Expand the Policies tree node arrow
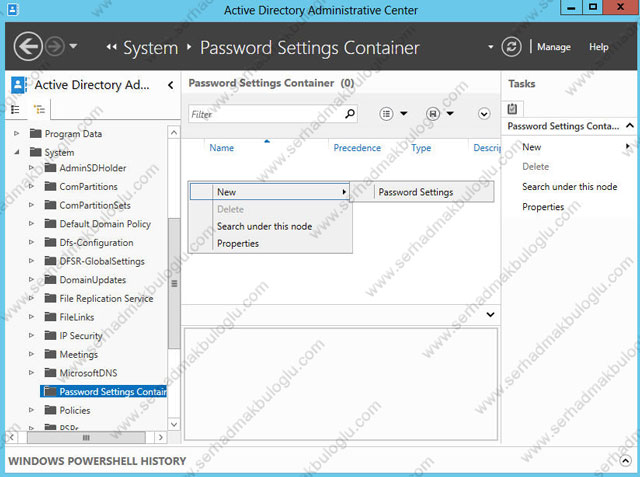Screen dimensions: 640x477 (x=31, y=410)
